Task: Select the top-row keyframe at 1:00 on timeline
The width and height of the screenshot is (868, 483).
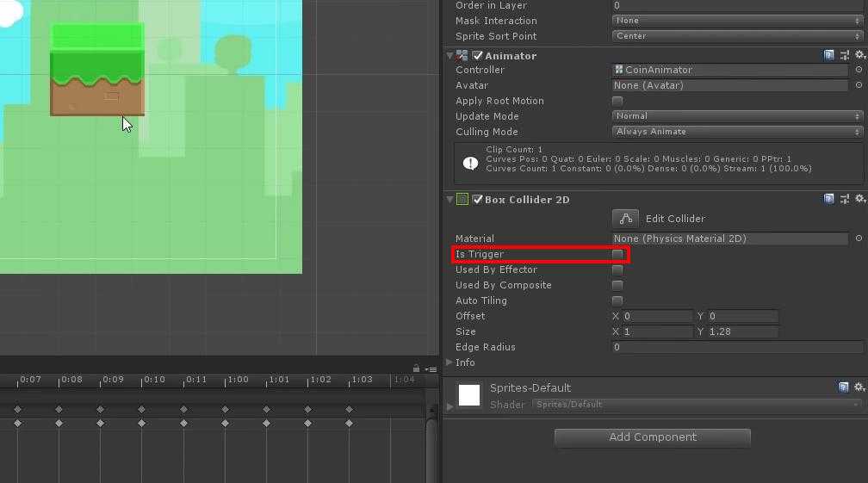Action: (x=225, y=409)
